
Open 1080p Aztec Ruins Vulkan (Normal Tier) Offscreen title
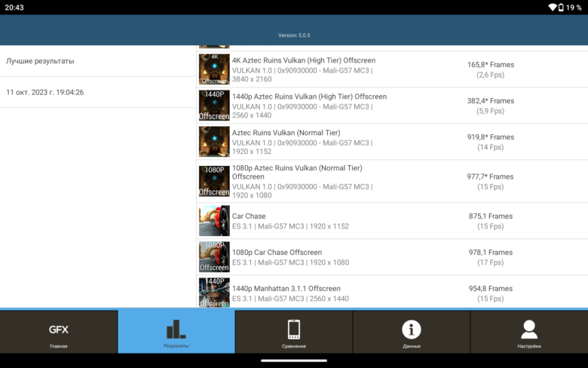[297, 172]
